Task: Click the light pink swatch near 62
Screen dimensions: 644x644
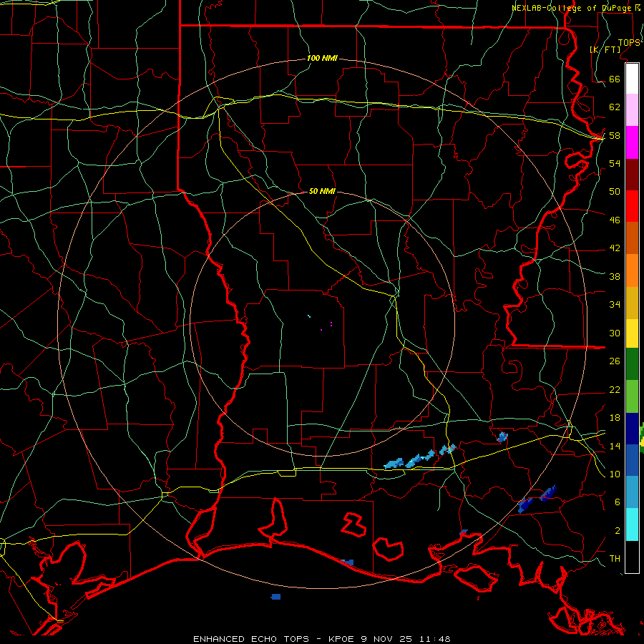Action: [632, 109]
